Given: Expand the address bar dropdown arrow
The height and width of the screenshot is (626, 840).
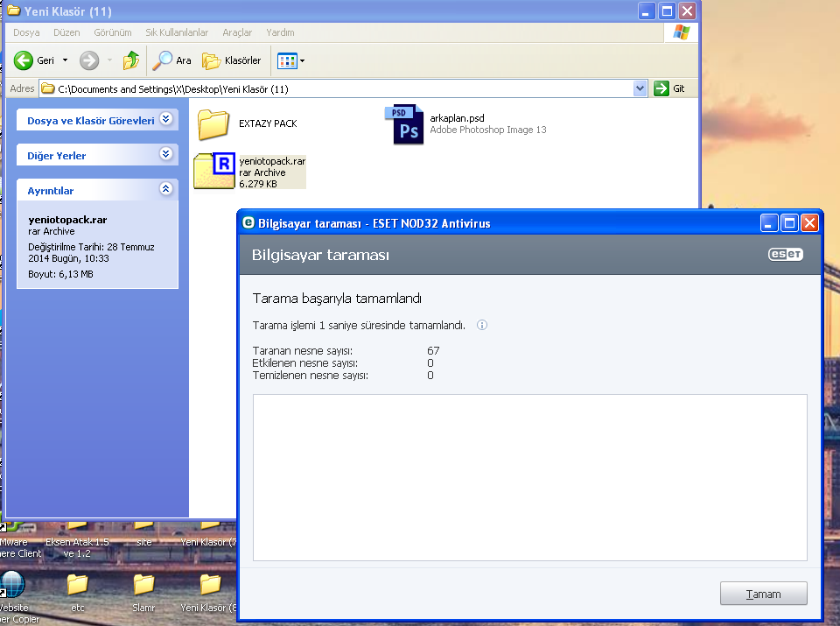Looking at the screenshot, I should tap(640, 88).
